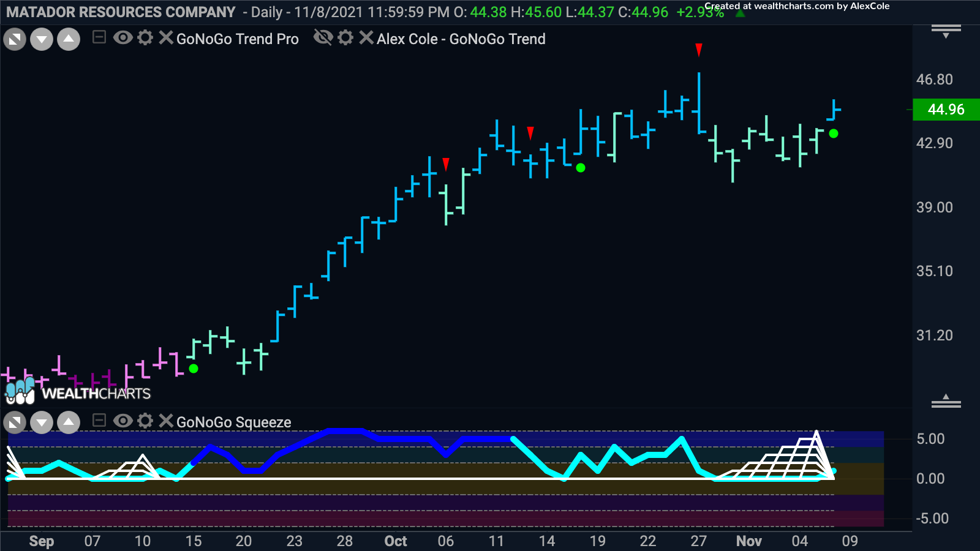Collapse the GoNoGo Trend Pro indicator

(99, 38)
